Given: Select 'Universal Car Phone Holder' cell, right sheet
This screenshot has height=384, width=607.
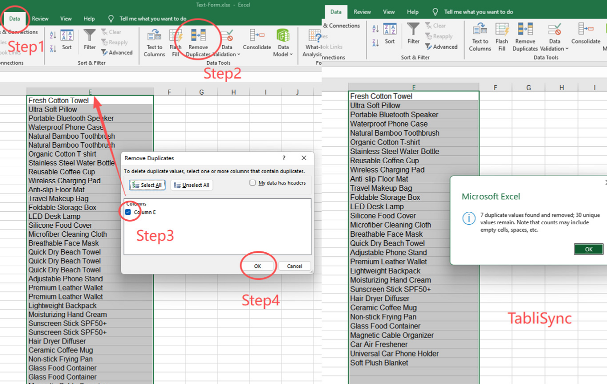Looking at the screenshot, I should tap(414, 353).
